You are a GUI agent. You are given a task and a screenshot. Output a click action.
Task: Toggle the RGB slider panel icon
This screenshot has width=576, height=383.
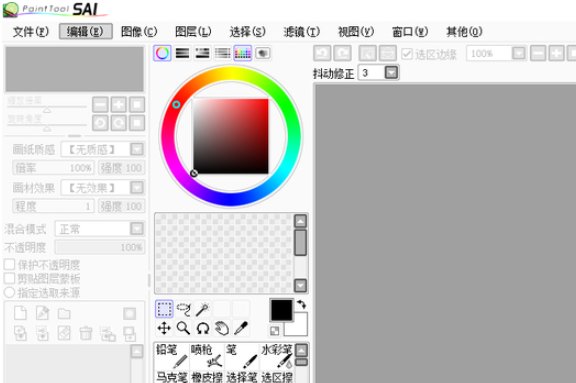coord(183,53)
